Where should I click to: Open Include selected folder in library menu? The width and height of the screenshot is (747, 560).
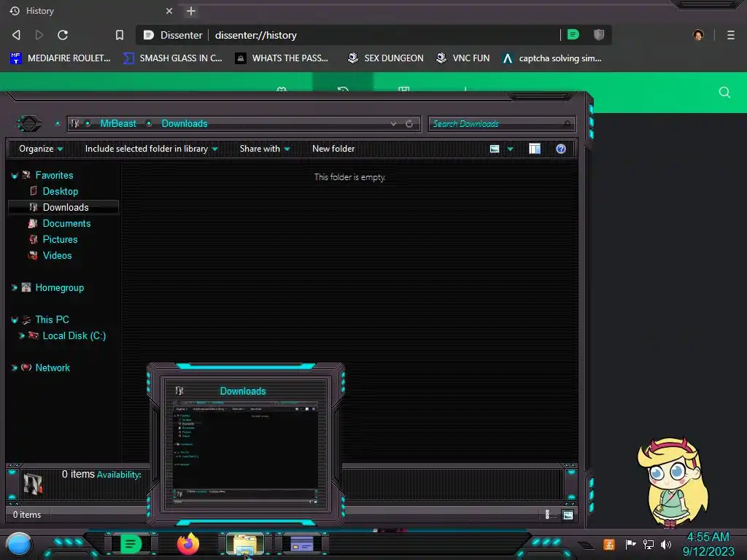click(151, 149)
